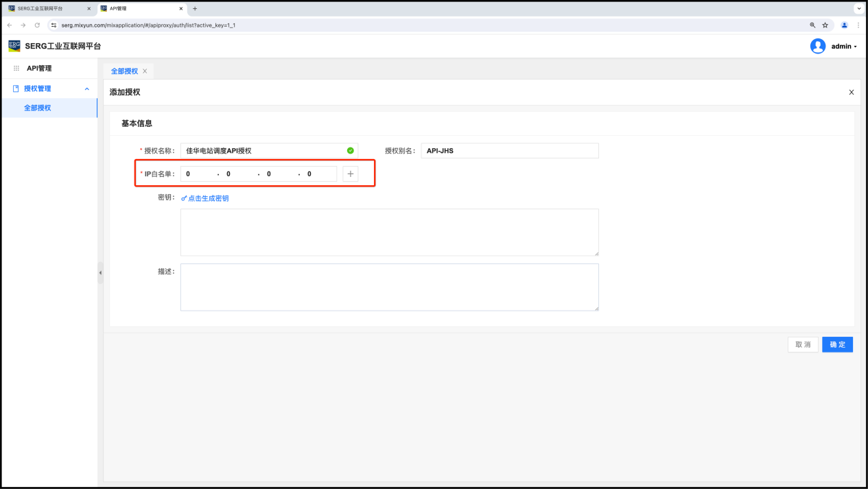Image resolution: width=868 pixels, height=489 pixels.
Task: Click the 授权别名 input field
Action: click(x=509, y=151)
